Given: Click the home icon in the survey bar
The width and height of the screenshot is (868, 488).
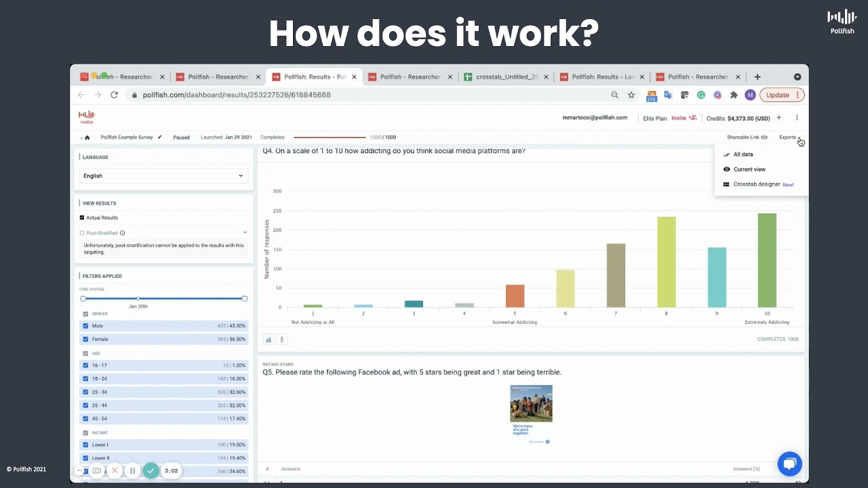Looking at the screenshot, I should coord(87,138).
